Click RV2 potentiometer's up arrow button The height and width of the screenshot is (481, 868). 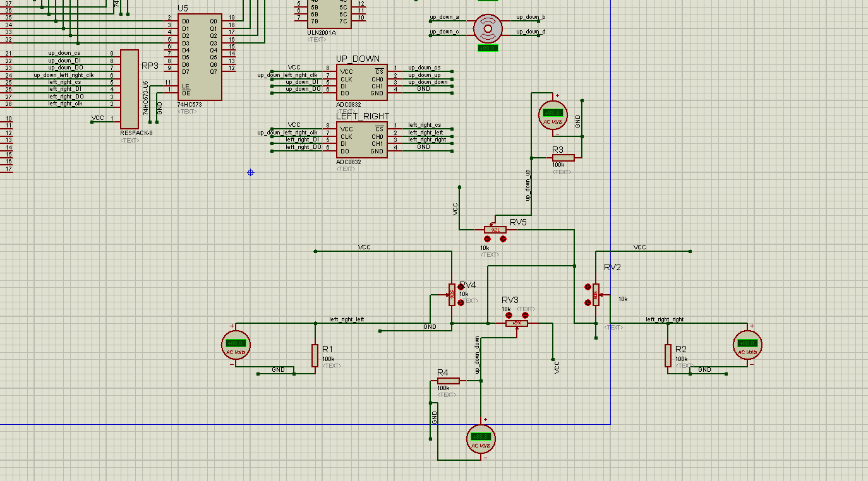(588, 287)
